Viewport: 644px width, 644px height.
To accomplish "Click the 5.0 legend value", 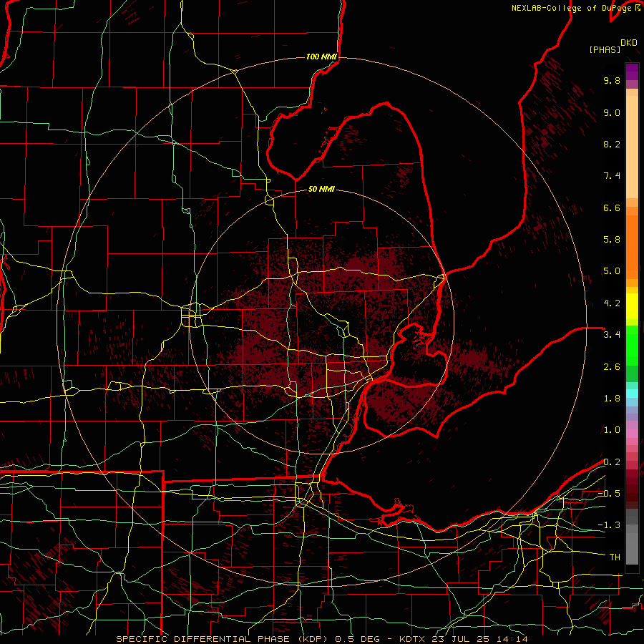I will (612, 271).
